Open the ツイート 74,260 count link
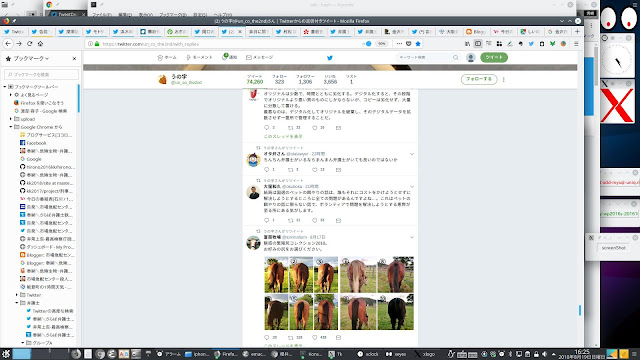Viewport: 640px width, 360px height. 255,79
